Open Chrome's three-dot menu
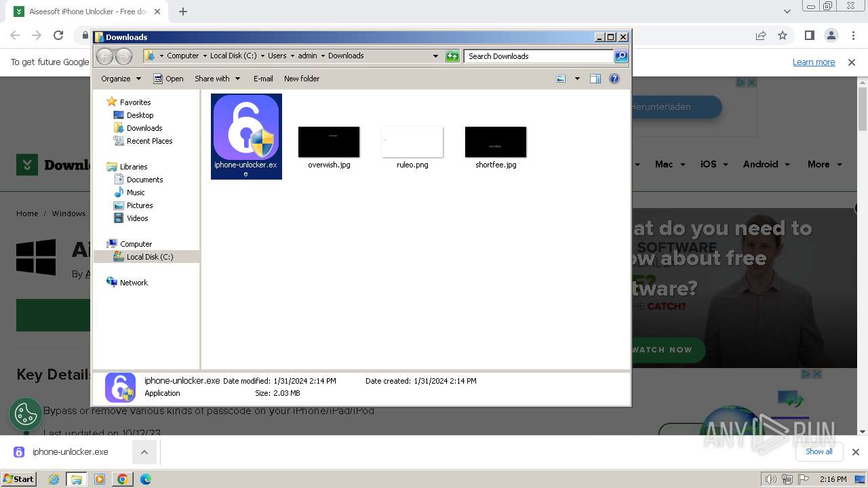The height and width of the screenshot is (488, 868). point(852,35)
